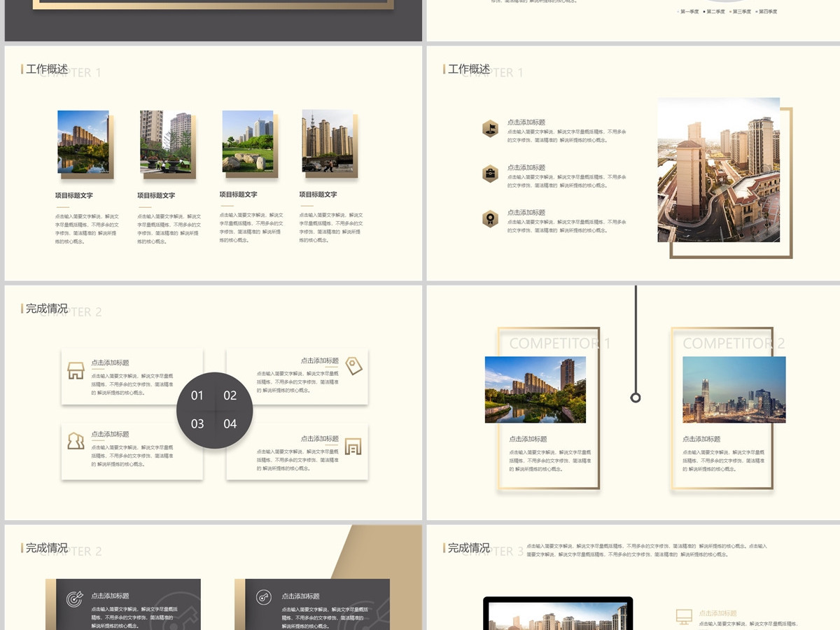
Task: Click the 04 quadrant of dark circle
Action: coord(230,423)
